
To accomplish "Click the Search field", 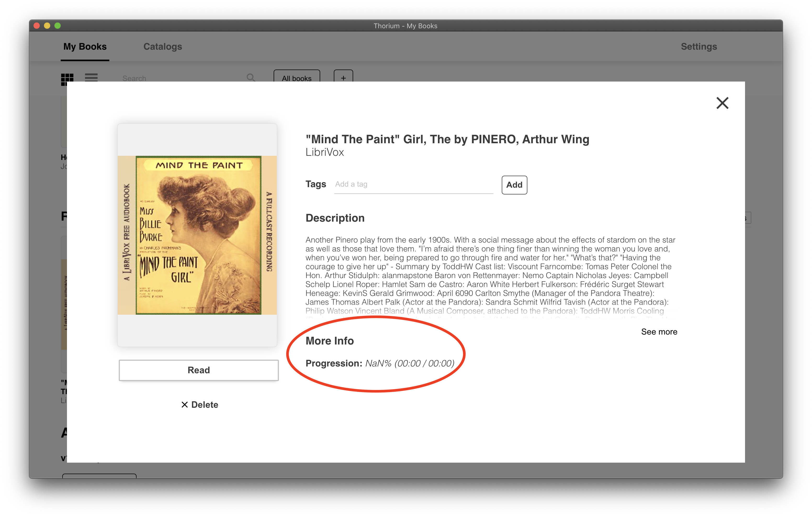I will pos(182,78).
